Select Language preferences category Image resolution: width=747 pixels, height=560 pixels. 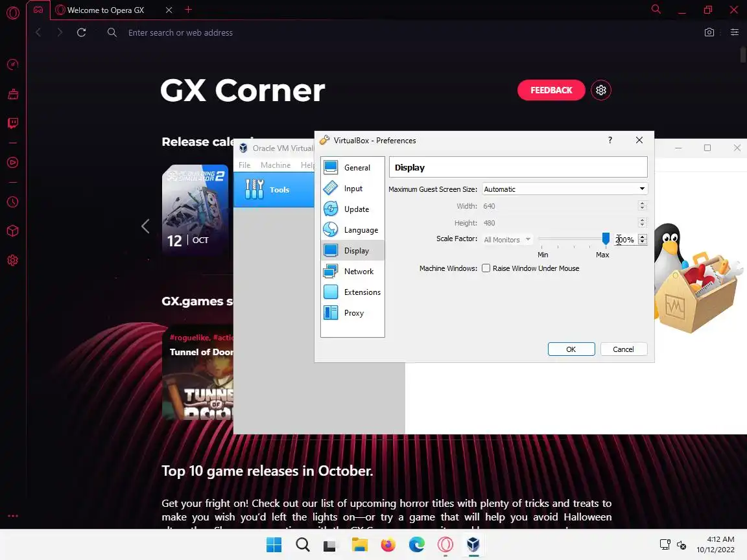353,230
